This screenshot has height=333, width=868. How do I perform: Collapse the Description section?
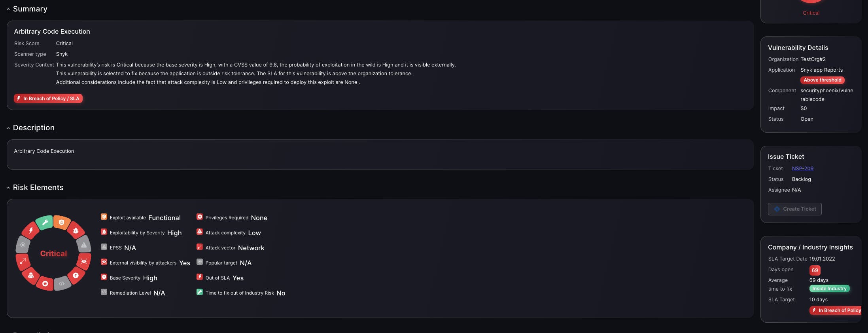(8, 128)
